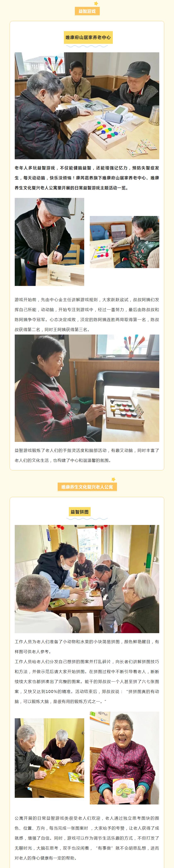Viewport: 174px width, 868px height.
Task: Click the paragraph starting 游戏开始前
Action: point(87,314)
